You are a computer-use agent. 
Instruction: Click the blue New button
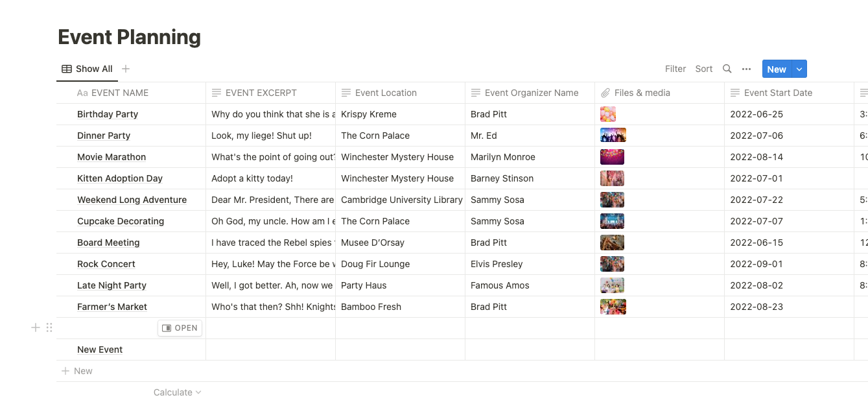coord(777,69)
